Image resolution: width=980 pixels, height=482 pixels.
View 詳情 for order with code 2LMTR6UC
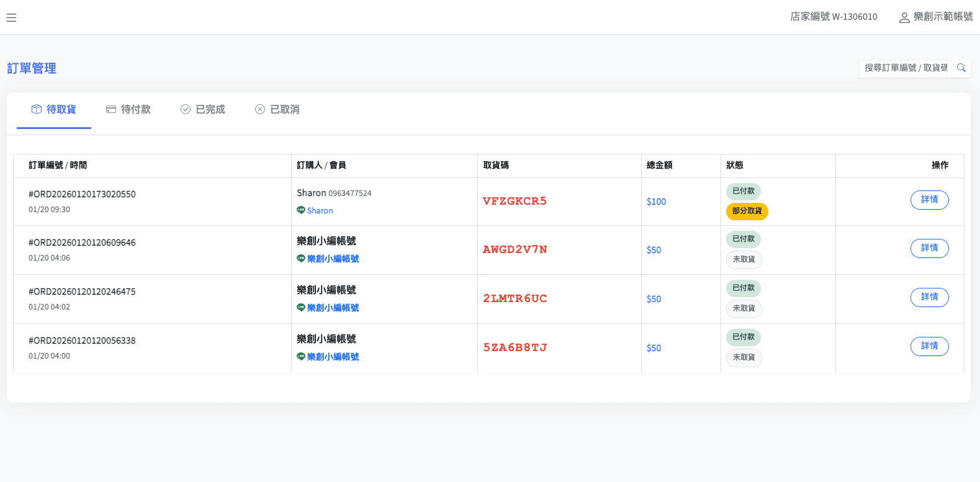click(929, 297)
